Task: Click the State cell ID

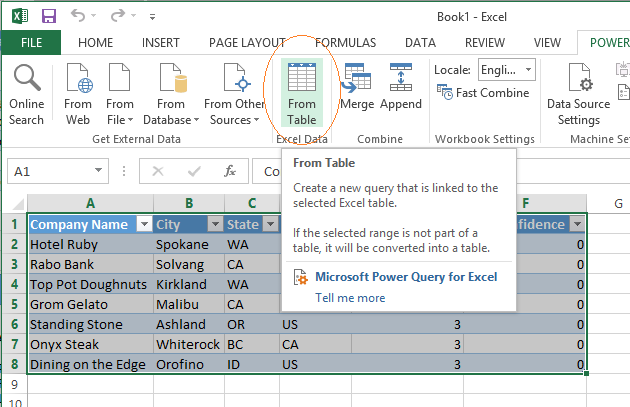Action: [252, 364]
